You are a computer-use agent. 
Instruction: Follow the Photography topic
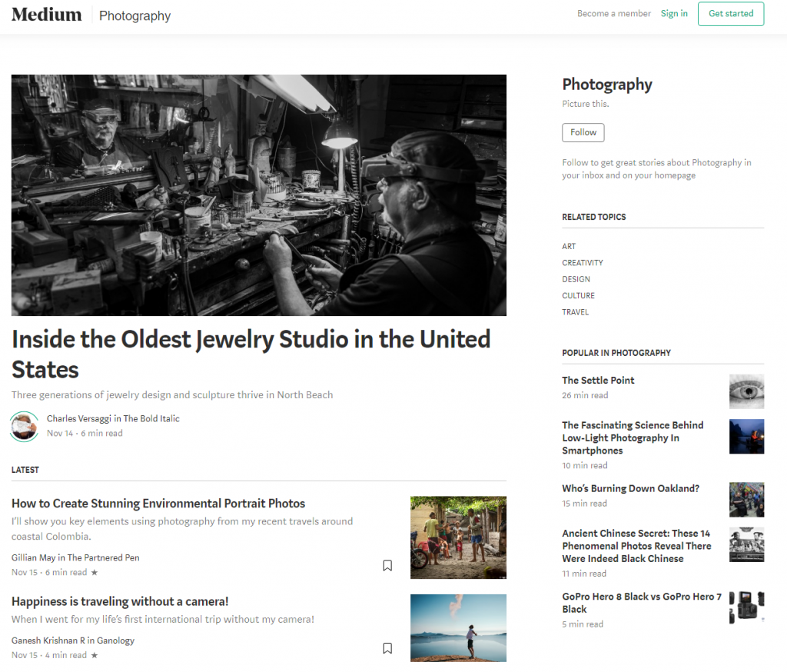pos(583,132)
